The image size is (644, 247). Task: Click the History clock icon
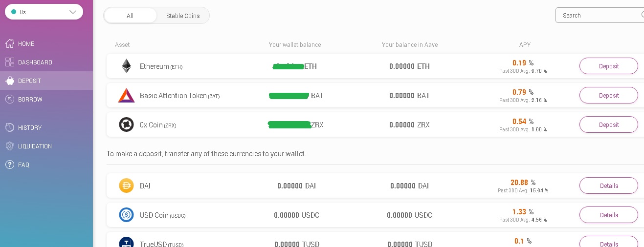click(x=10, y=127)
